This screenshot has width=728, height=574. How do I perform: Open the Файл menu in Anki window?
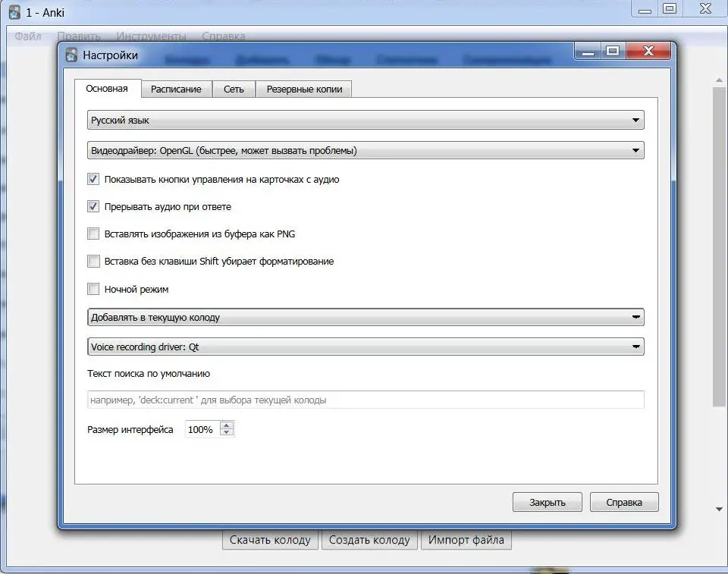click(28, 36)
